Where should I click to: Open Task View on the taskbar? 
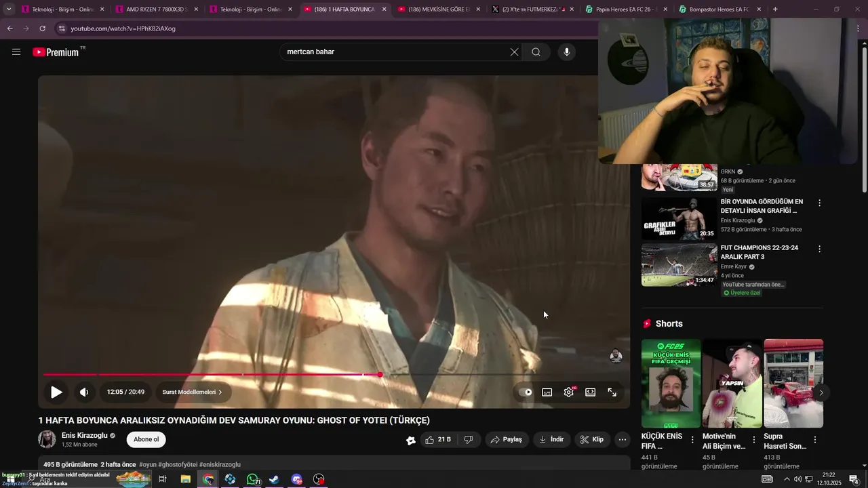163,479
